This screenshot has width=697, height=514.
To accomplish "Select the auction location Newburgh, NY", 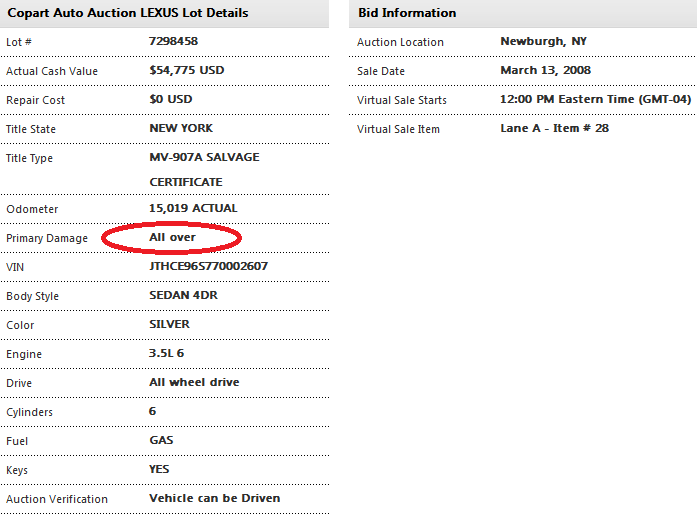I will (x=541, y=42).
